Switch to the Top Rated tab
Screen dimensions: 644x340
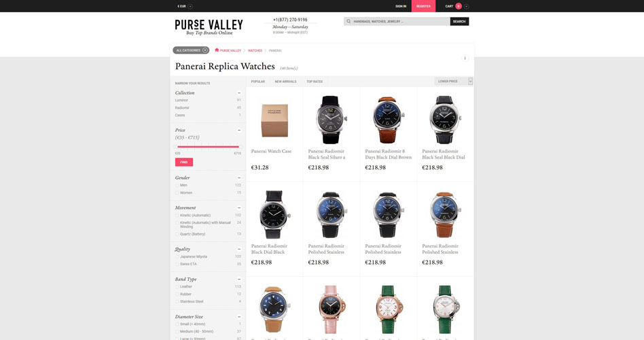point(315,82)
